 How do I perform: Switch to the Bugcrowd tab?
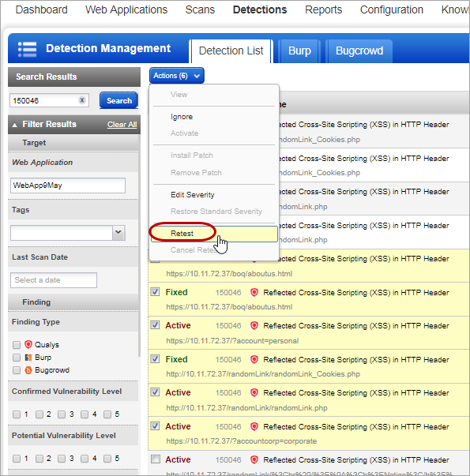click(359, 51)
